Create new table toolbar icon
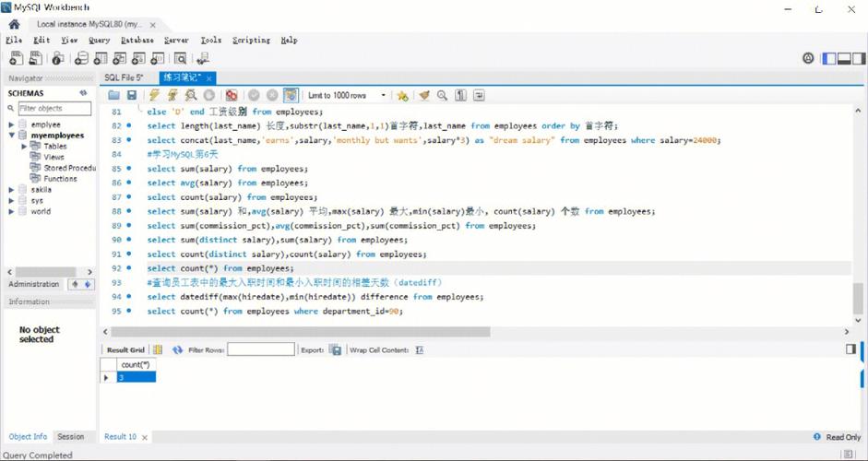Viewport: 868px width, 461px height. [101, 58]
